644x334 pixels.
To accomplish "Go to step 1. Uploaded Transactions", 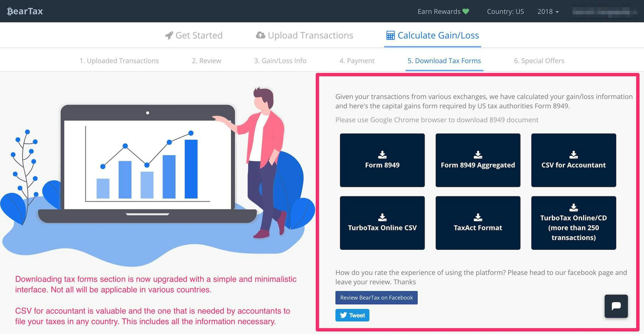I will (119, 61).
